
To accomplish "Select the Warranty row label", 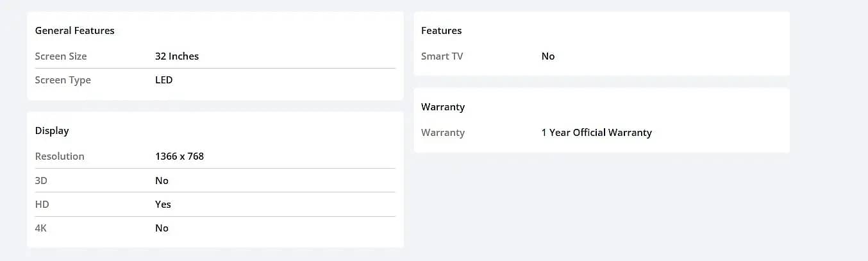I will point(443,133).
